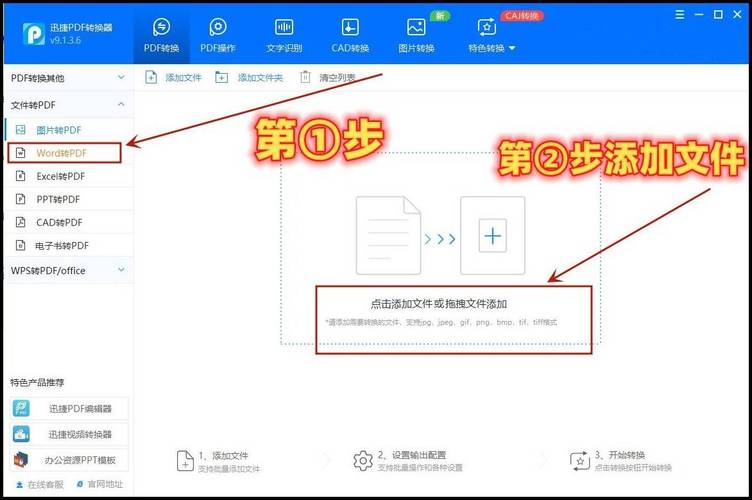Image resolution: width=752 pixels, height=500 pixels.
Task: Open the 图片转换 image conversion icon
Action: pos(416,27)
